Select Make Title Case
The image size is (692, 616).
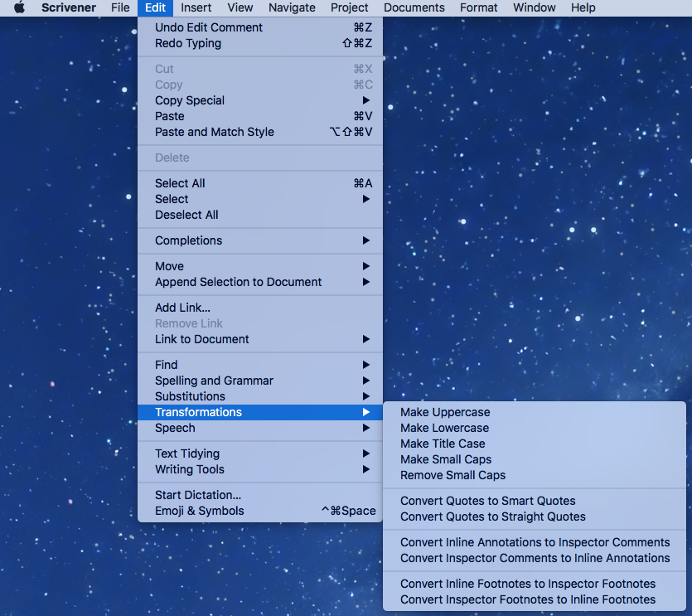[535, 444]
